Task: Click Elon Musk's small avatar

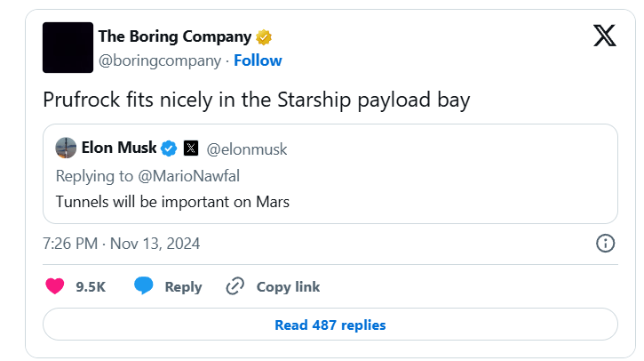Action: (65, 148)
